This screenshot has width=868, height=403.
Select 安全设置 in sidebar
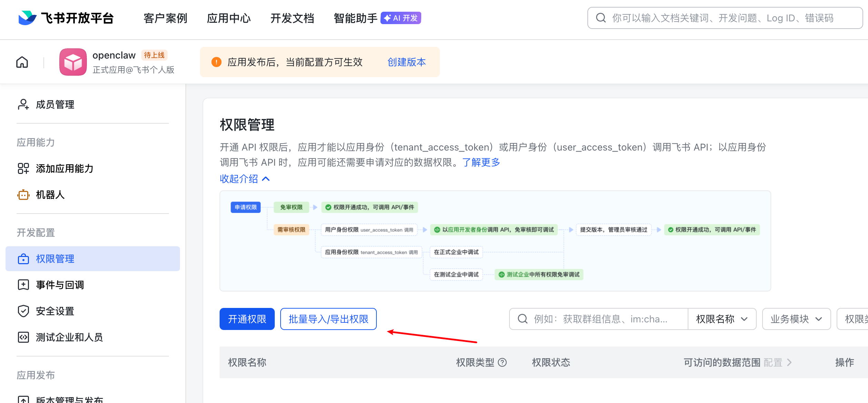click(93, 311)
